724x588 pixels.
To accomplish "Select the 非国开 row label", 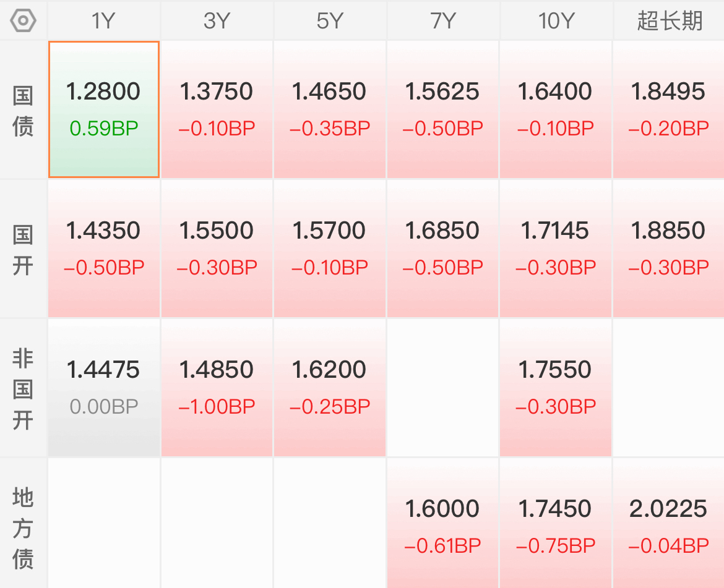I will (x=24, y=390).
